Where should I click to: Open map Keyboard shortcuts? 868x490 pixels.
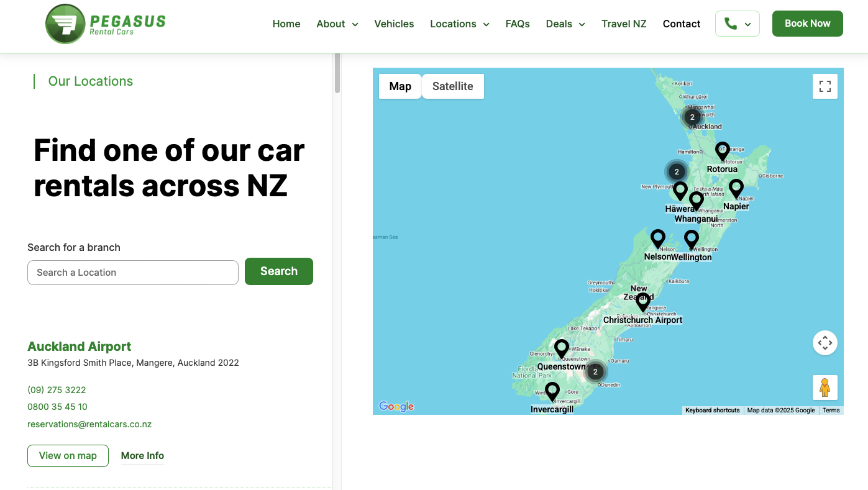[713, 411]
